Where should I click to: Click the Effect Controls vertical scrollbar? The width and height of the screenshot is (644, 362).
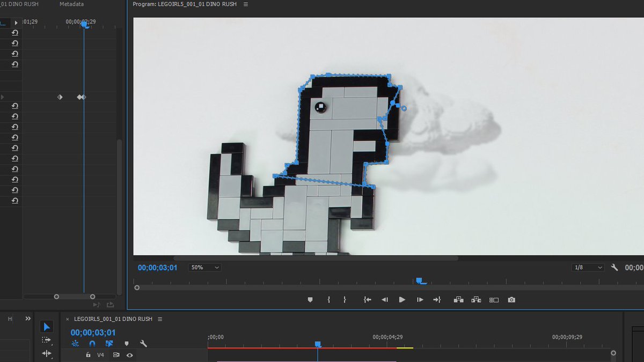120,217
